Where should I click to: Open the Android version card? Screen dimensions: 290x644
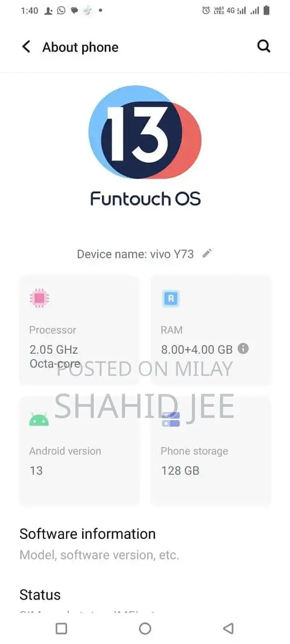79,452
